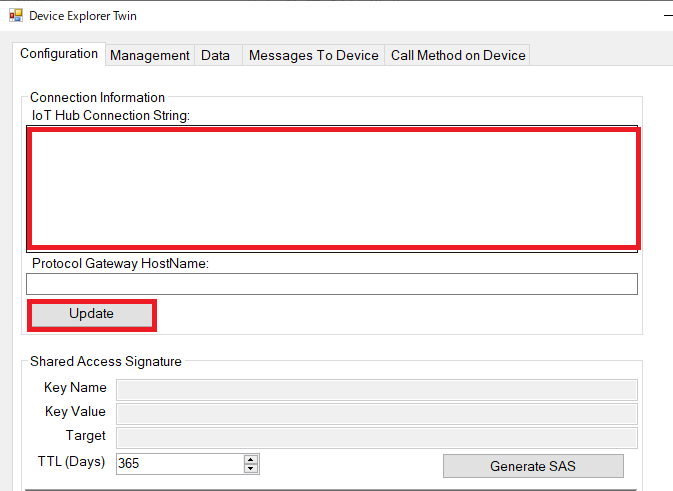Switch to the Configuration tab

59,54
